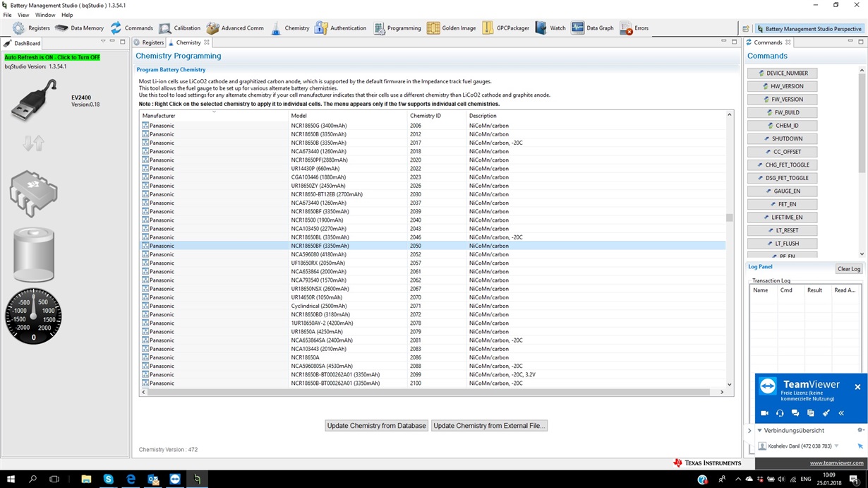The width and height of the screenshot is (868, 488).
Task: Click TeamViewer headset audio icon
Action: click(780, 413)
